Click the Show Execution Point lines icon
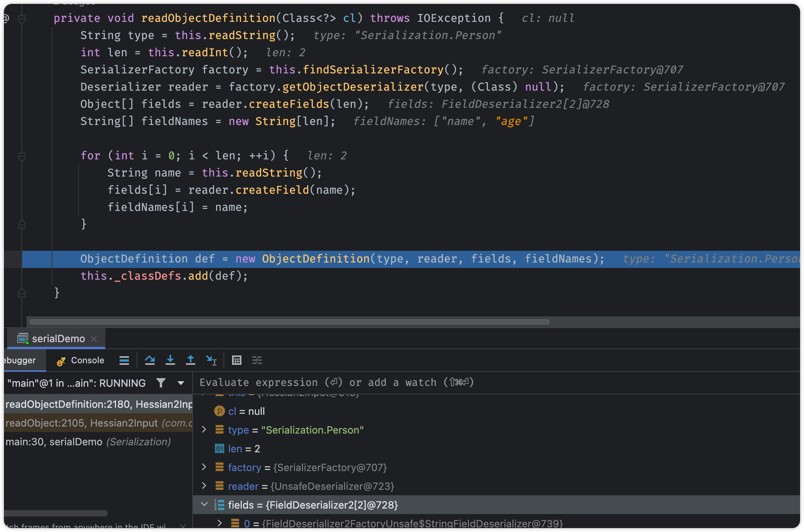This screenshot has height=532, width=804. pyautogui.click(x=124, y=360)
